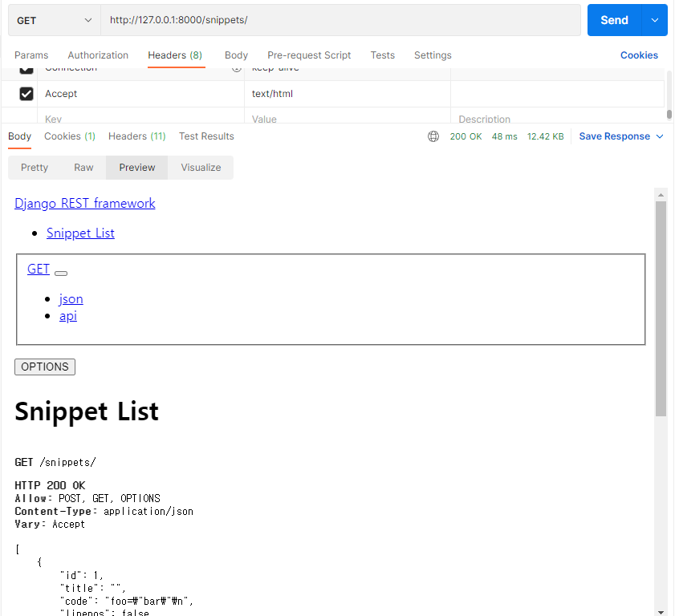The width and height of the screenshot is (675, 616).
Task: Switch to Pretty view
Action: click(x=35, y=168)
